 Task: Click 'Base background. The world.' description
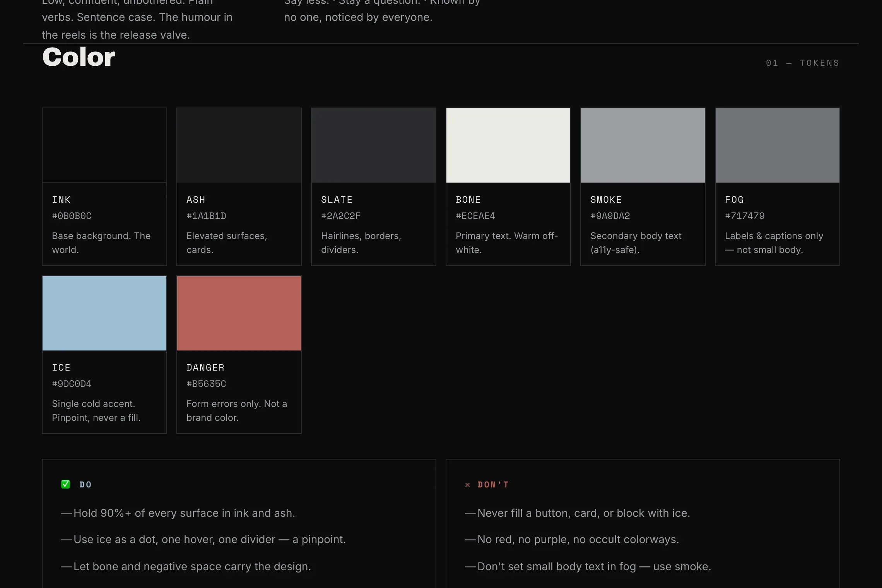tap(101, 243)
